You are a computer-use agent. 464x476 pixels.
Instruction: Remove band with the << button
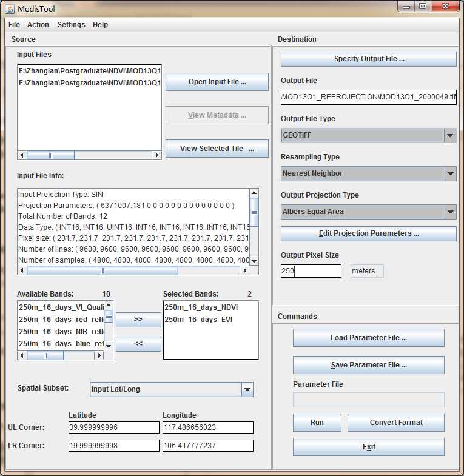click(138, 344)
